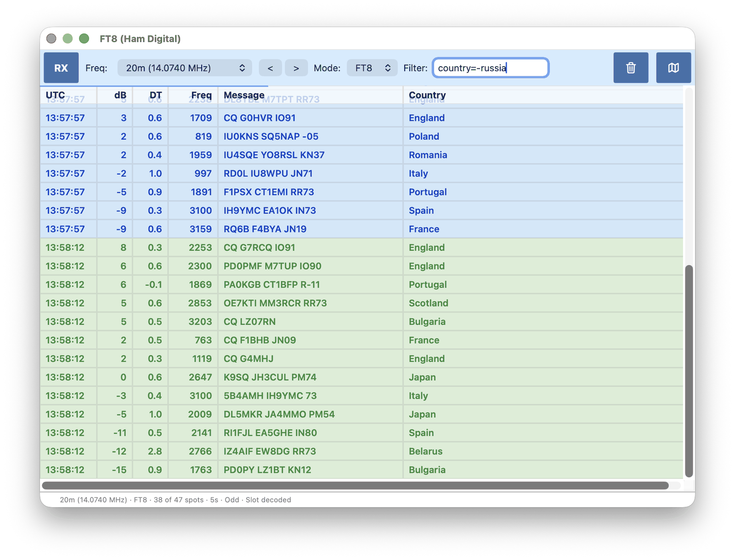Select message 5B4AMH IH9YMC 73
The height and width of the screenshot is (560, 735).
tap(270, 396)
